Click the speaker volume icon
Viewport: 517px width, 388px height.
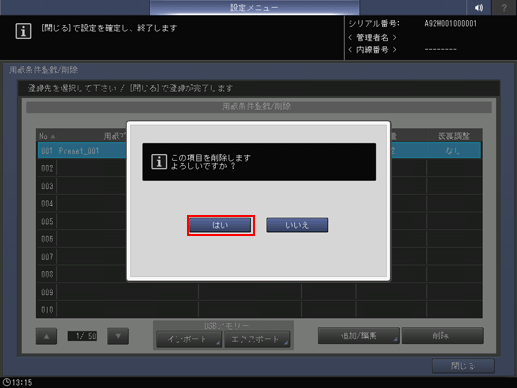(479, 7)
